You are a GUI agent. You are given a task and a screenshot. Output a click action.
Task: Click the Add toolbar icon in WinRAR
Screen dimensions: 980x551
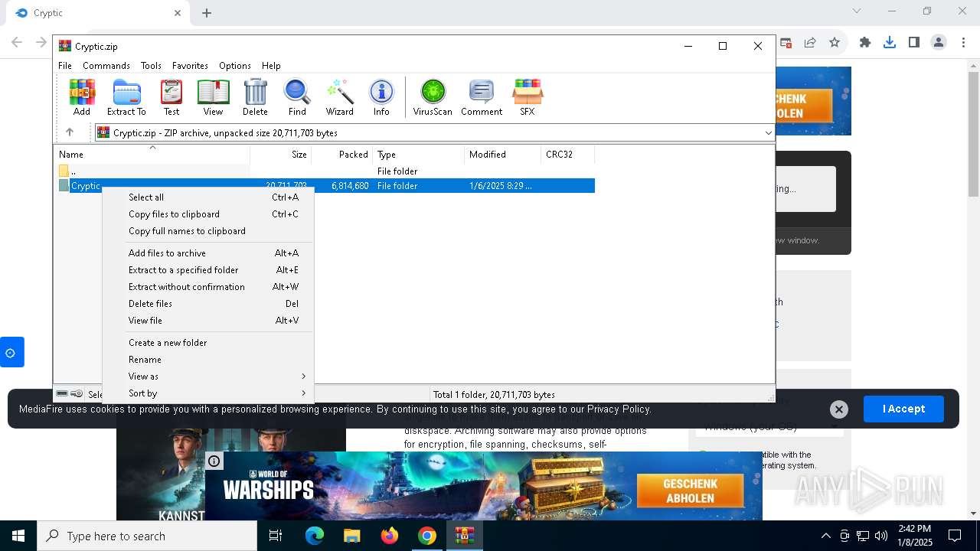82,97
